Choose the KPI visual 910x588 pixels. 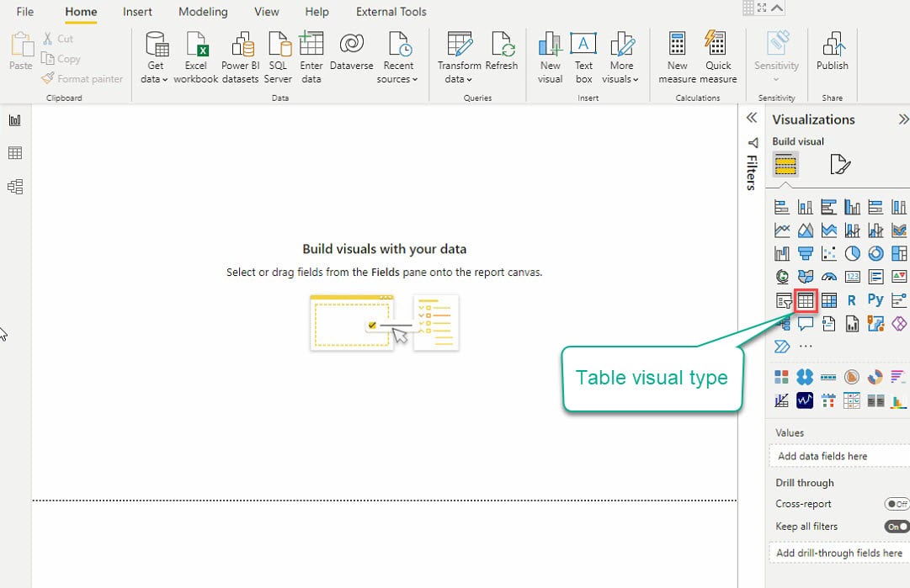898,277
